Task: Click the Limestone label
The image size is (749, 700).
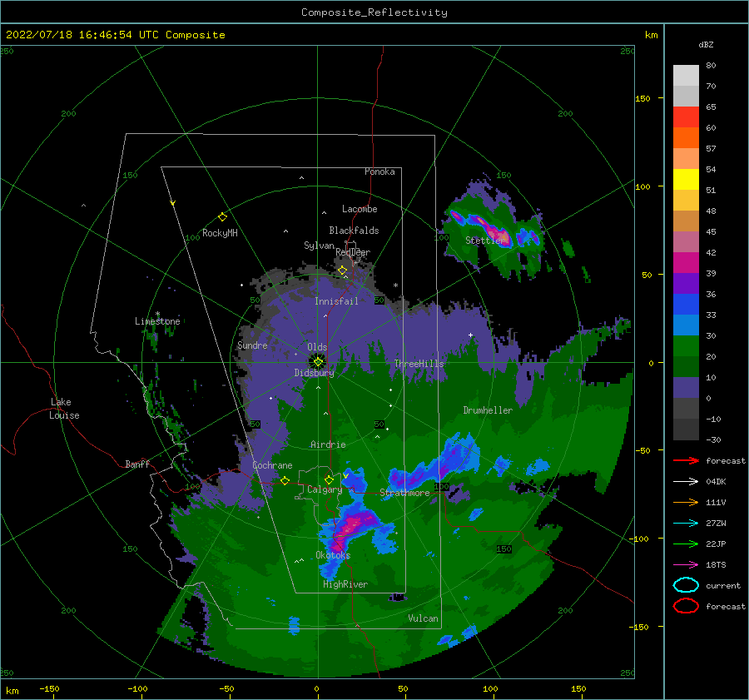Action: point(157,321)
